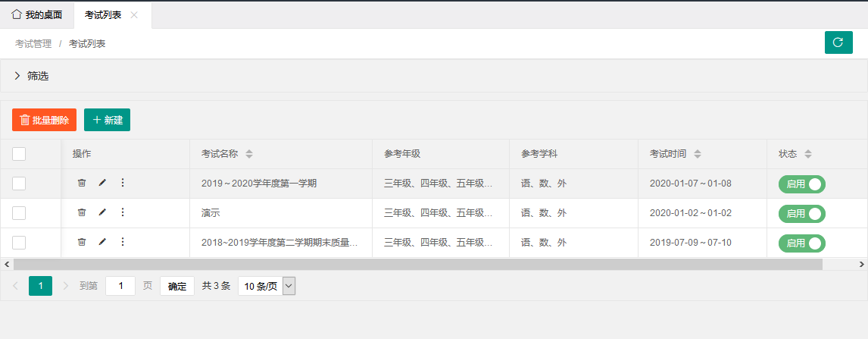
Task: Click the page number input field
Action: click(120, 286)
